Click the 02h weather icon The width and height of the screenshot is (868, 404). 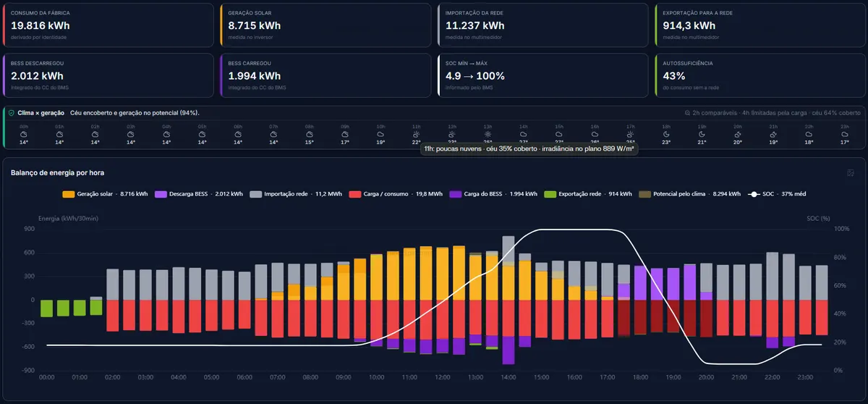95,134
